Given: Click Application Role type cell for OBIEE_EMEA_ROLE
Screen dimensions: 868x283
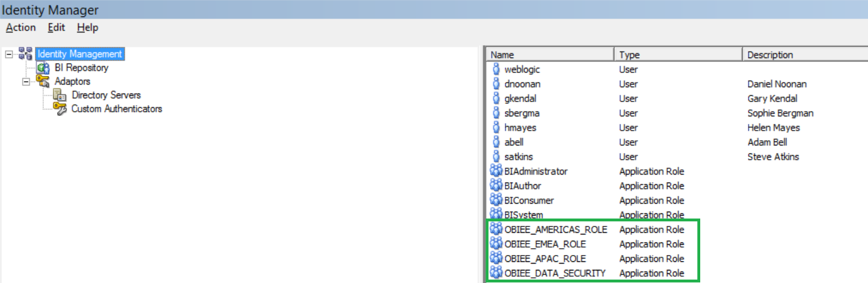Looking at the screenshot, I should point(652,244).
